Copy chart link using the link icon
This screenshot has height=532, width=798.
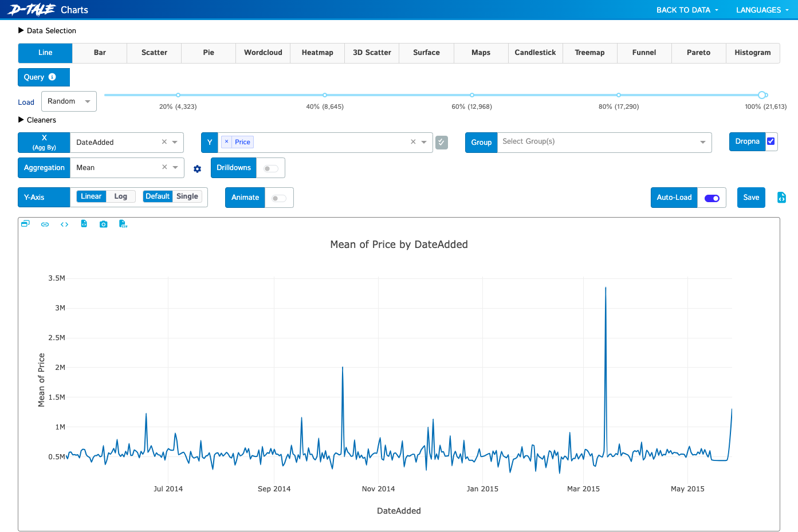tap(45, 224)
